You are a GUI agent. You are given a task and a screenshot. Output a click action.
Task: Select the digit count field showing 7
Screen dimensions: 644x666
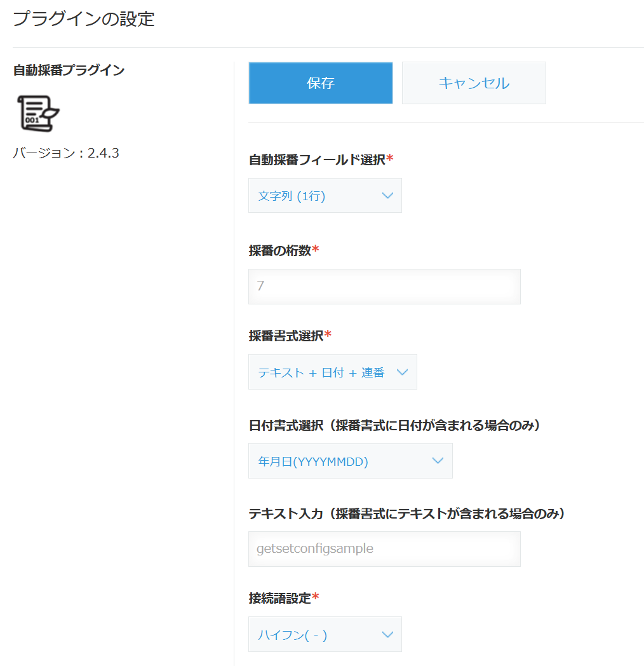[x=384, y=287]
